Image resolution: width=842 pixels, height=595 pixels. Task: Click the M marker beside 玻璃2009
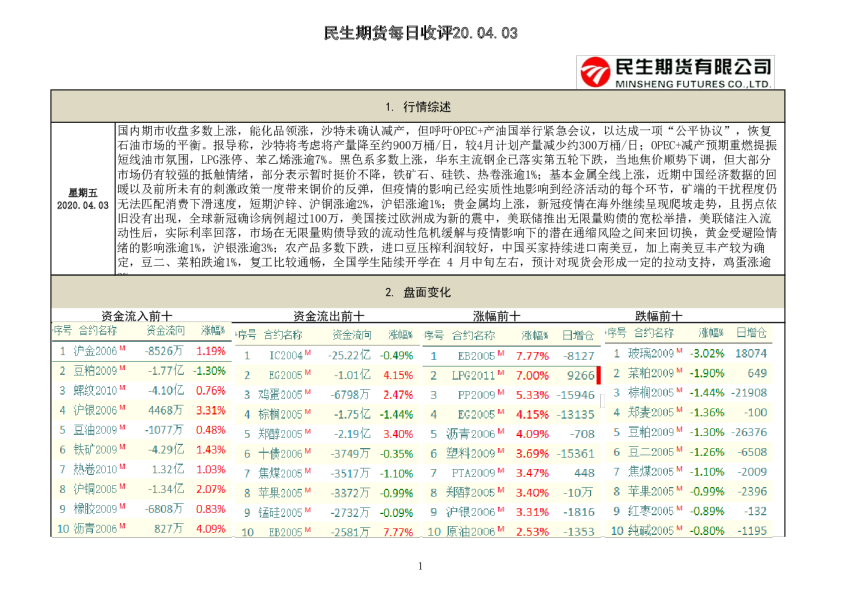tap(680, 351)
